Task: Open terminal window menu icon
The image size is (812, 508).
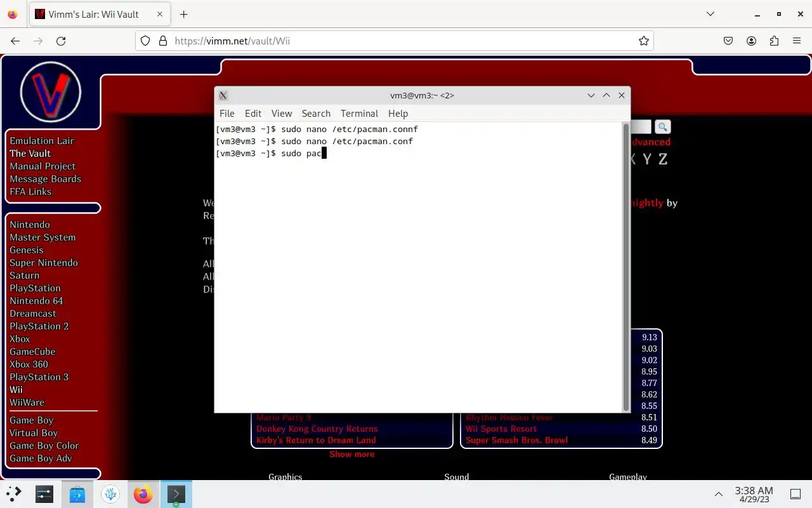Action: click(223, 95)
